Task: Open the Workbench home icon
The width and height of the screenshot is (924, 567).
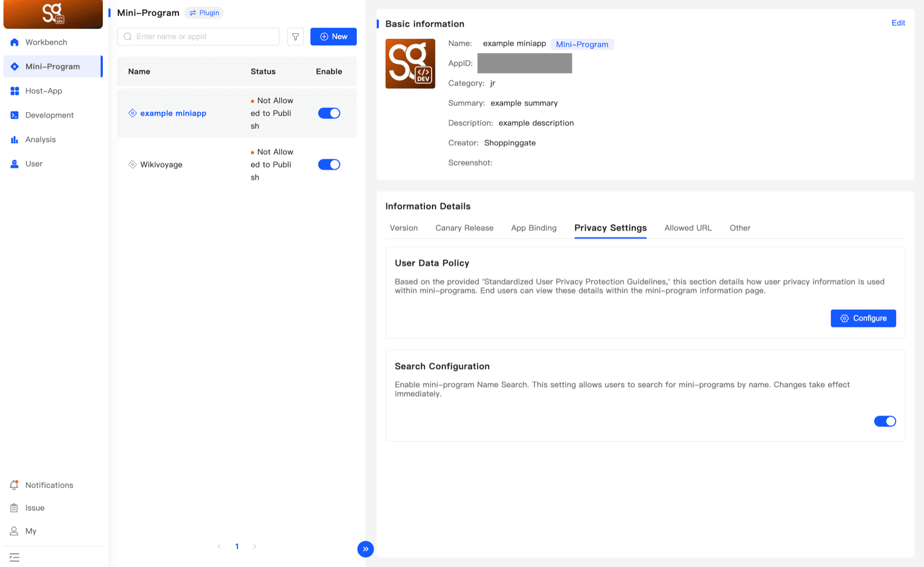Action: click(x=14, y=42)
